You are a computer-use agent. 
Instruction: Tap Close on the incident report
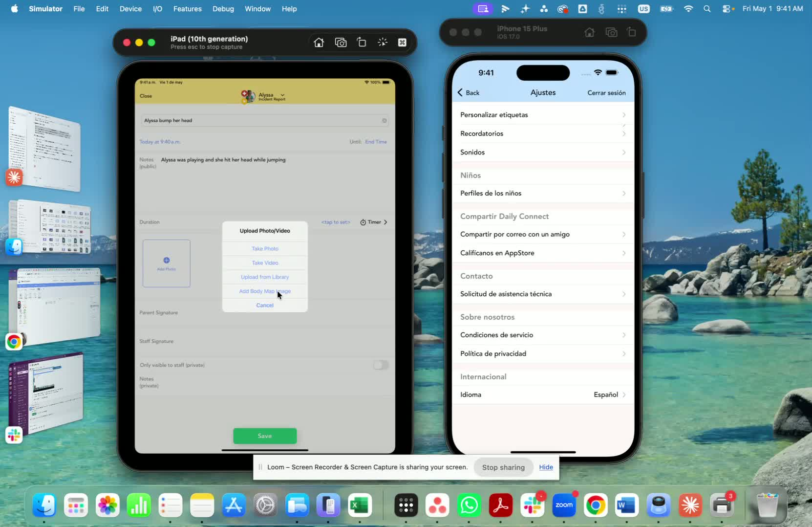146,96
